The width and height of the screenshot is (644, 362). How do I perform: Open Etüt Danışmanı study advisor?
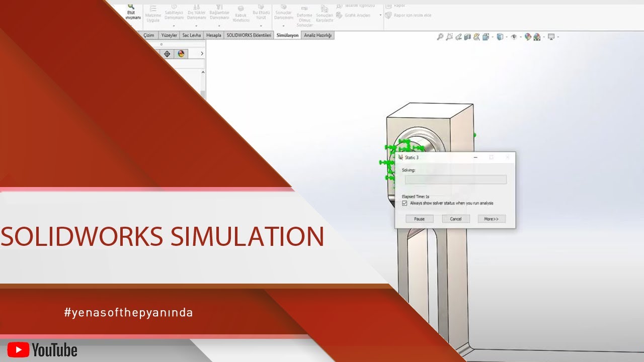(131, 12)
